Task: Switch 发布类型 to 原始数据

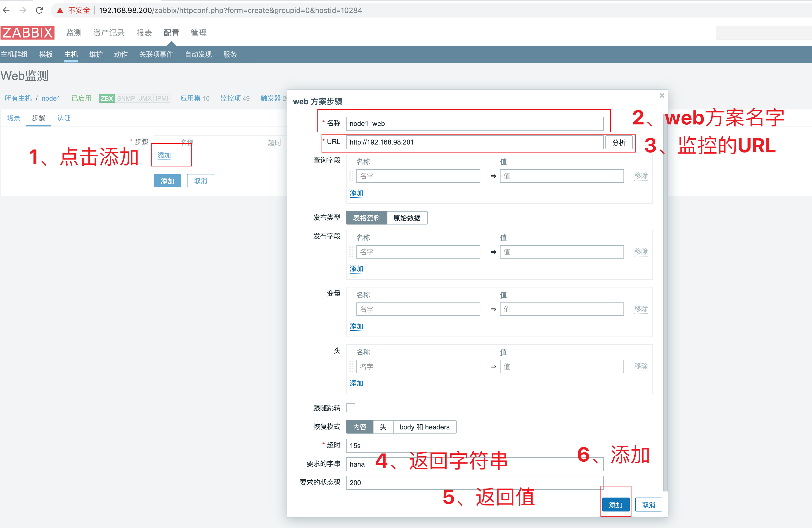Action: coord(407,218)
